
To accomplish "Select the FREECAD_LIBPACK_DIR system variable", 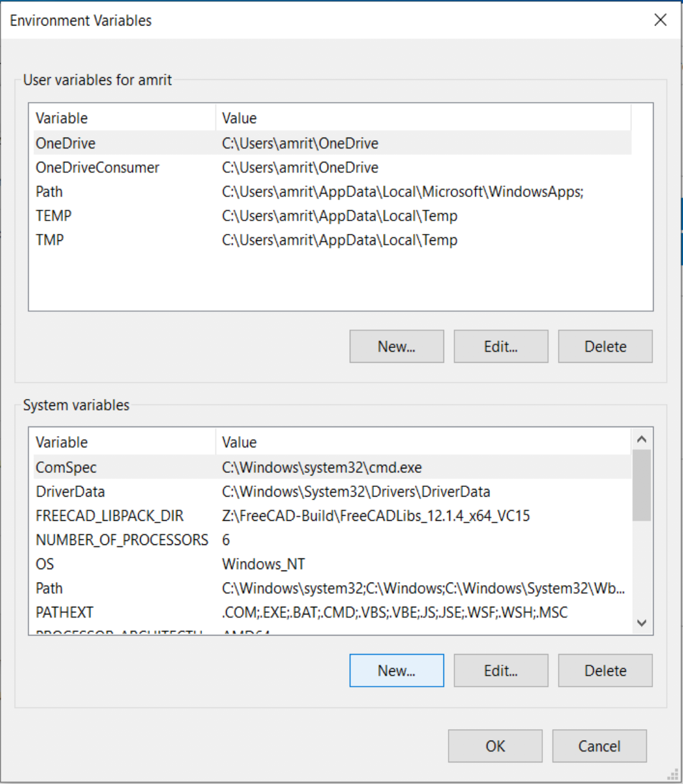I will pyautogui.click(x=109, y=516).
